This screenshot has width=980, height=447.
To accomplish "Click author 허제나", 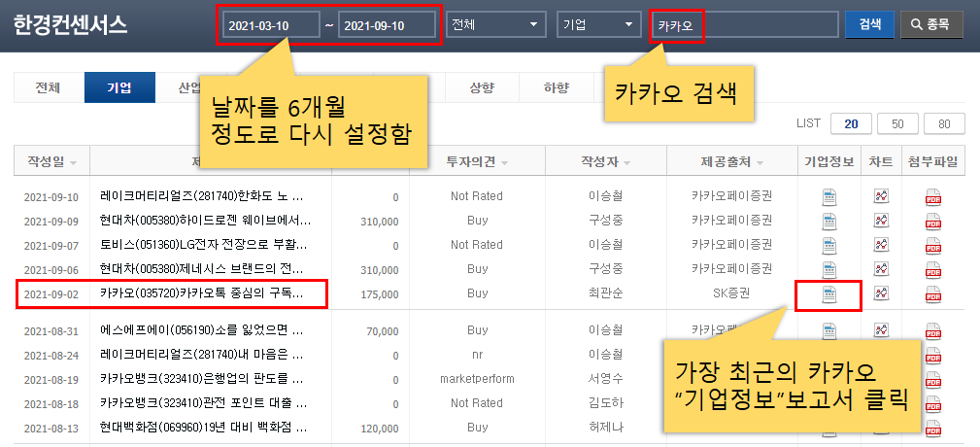I will [x=606, y=428].
